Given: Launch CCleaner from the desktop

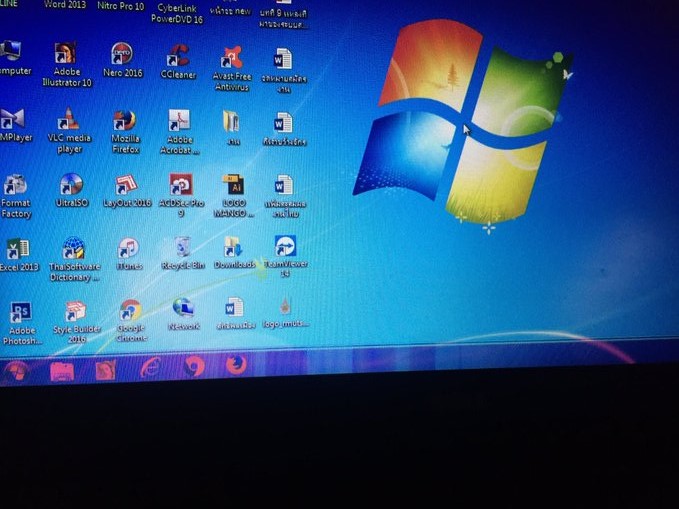Looking at the screenshot, I should (x=178, y=55).
